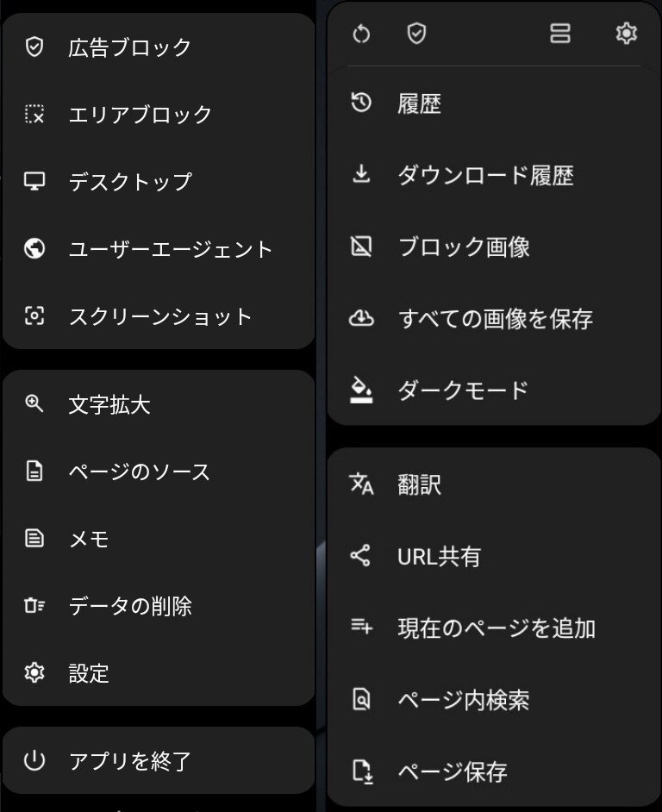
Task: Click 現在のページを追加 option
Action: coord(496,628)
